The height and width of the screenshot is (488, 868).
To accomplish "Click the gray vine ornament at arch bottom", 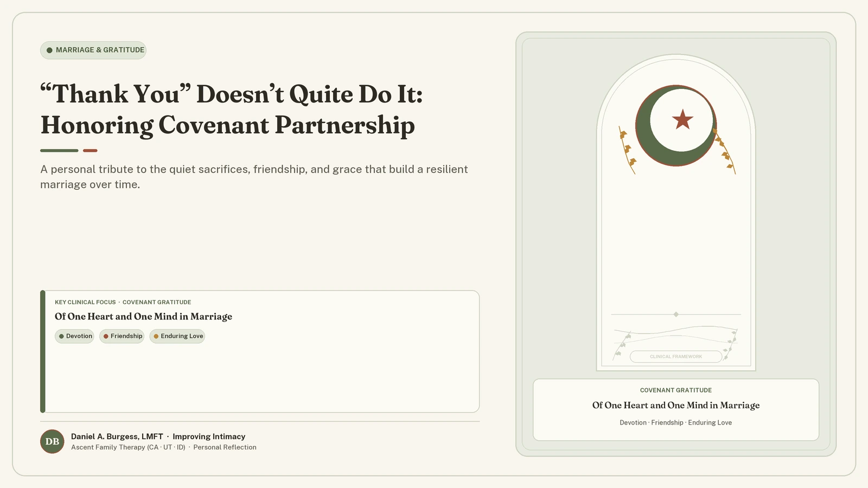I will pos(675,342).
